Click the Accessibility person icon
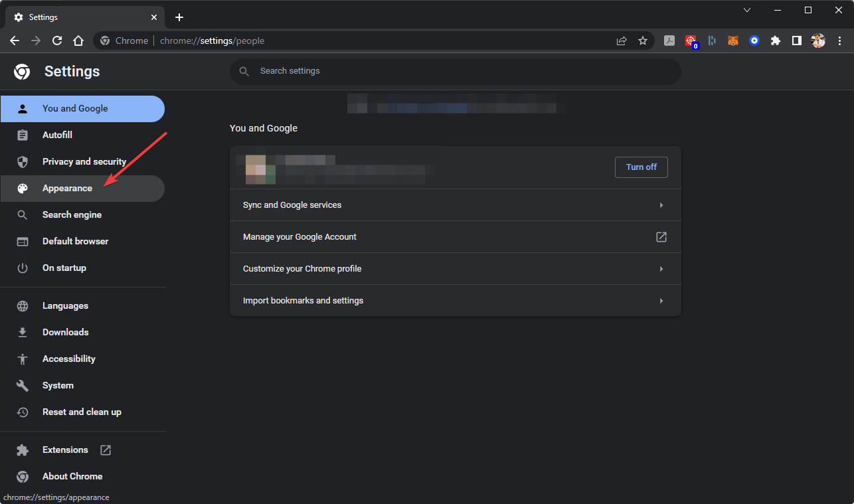854x504 pixels. point(23,359)
